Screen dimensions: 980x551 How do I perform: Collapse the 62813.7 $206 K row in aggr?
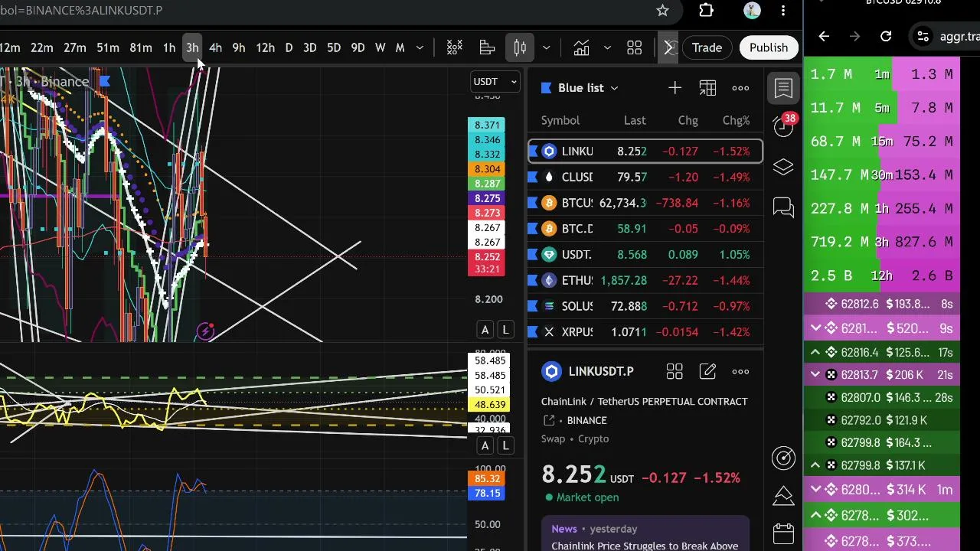[815, 375]
